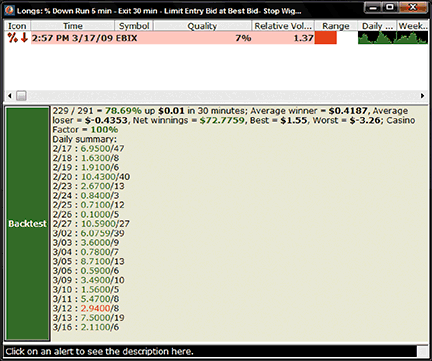
Task: Click the red Range bar in EBIX row
Action: 326,38
